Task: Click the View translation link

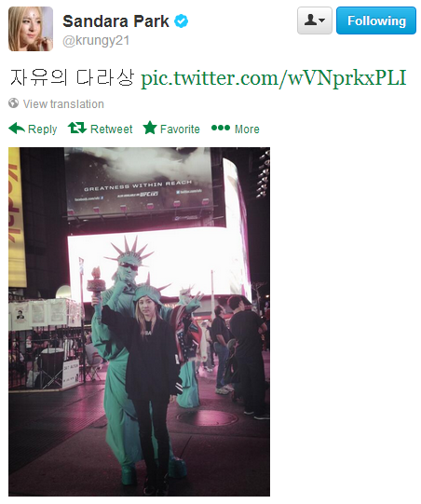Action: pyautogui.click(x=63, y=103)
